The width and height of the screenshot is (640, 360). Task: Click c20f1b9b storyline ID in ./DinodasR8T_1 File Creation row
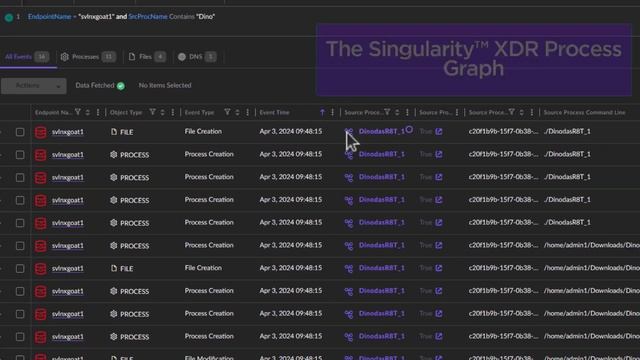click(503, 131)
